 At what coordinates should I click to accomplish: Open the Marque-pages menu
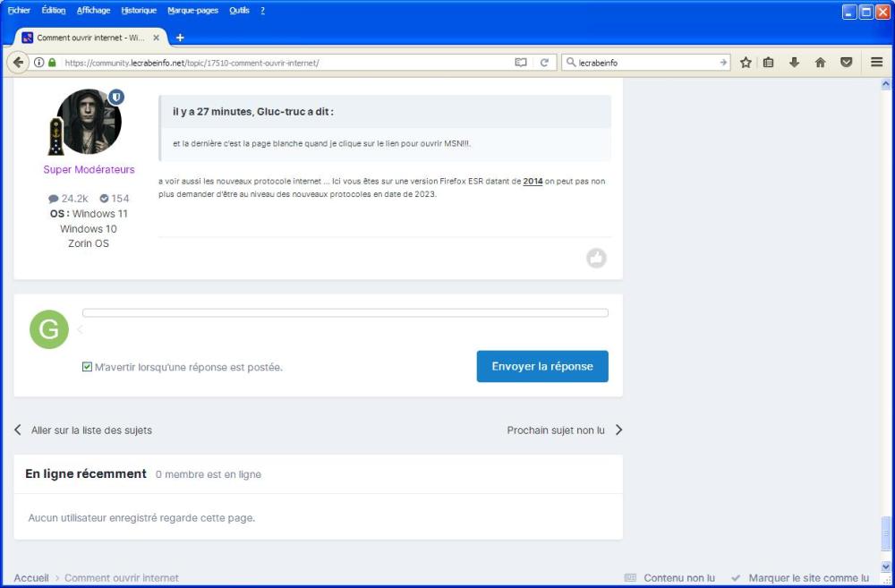tap(193, 11)
